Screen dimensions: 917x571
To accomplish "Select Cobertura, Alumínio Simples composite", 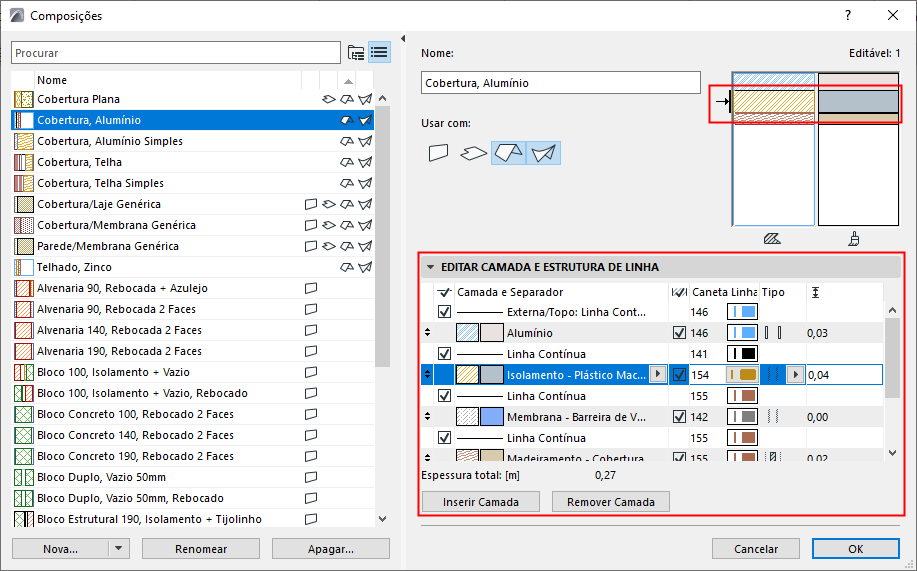I will click(x=192, y=141).
